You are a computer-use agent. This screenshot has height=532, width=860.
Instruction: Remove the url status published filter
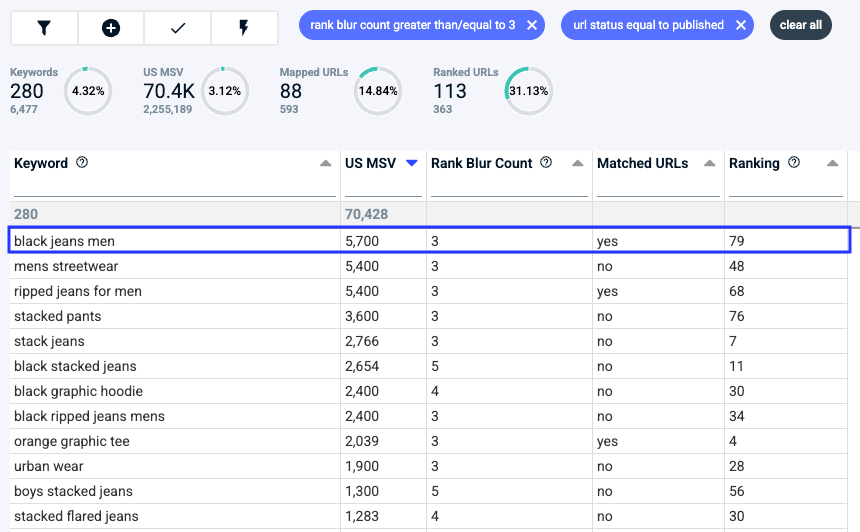click(740, 25)
